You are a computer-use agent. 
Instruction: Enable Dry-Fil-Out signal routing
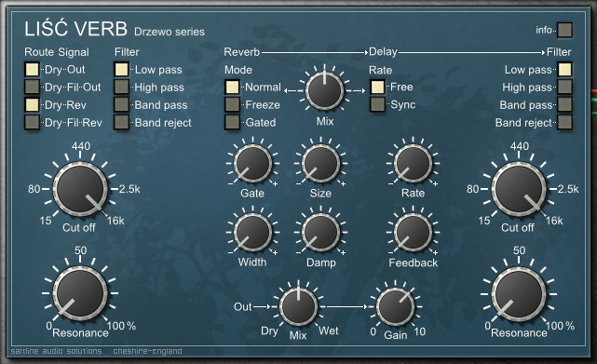pos(32,88)
